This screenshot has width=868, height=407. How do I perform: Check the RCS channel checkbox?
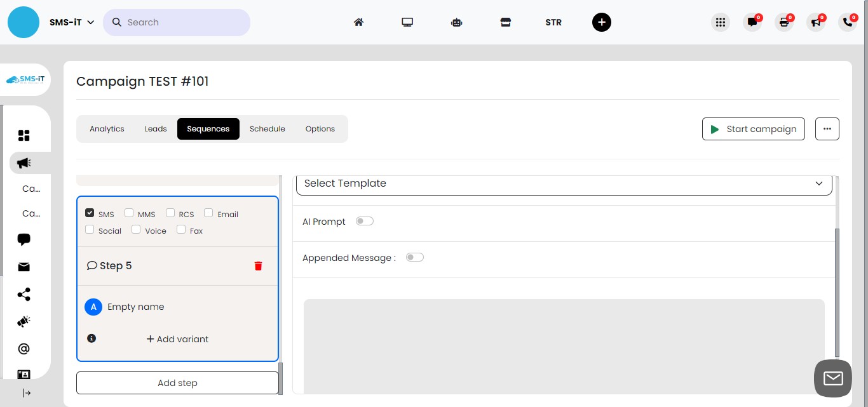tap(170, 213)
